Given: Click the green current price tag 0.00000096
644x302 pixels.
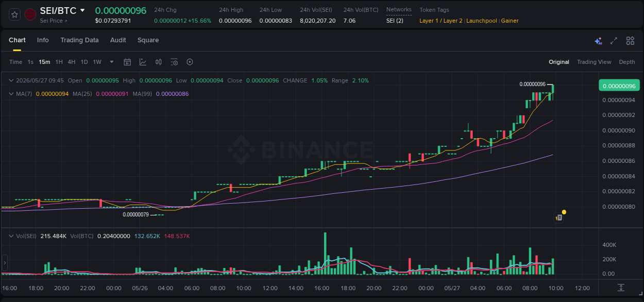Looking at the screenshot, I should [619, 86].
